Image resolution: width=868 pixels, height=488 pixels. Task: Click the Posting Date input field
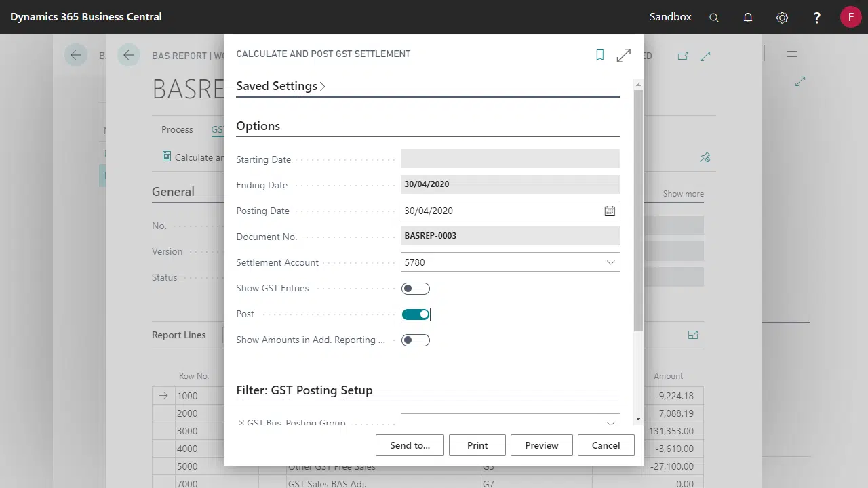tap(502, 211)
